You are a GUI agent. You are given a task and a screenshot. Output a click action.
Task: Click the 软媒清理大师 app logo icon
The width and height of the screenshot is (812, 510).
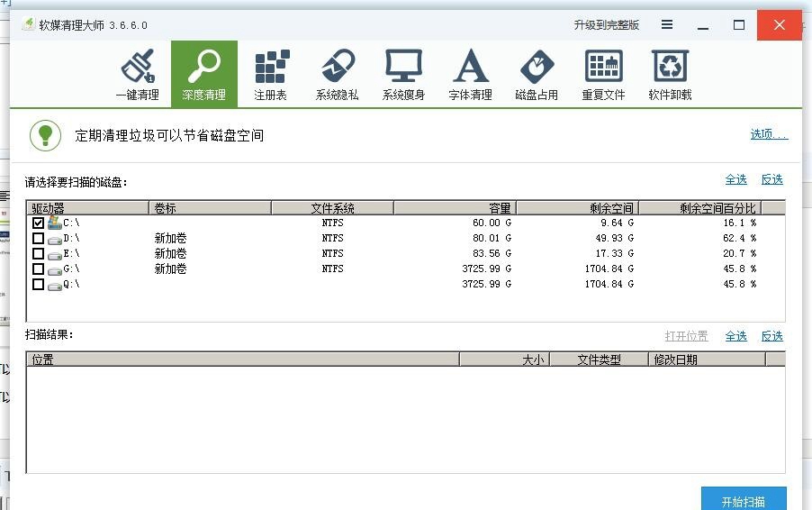(x=29, y=24)
